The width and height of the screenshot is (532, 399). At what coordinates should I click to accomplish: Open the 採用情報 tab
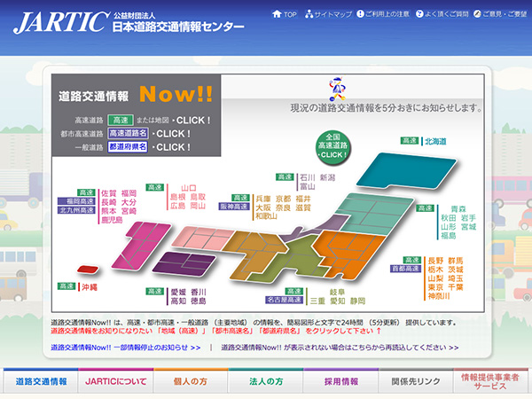click(x=341, y=381)
